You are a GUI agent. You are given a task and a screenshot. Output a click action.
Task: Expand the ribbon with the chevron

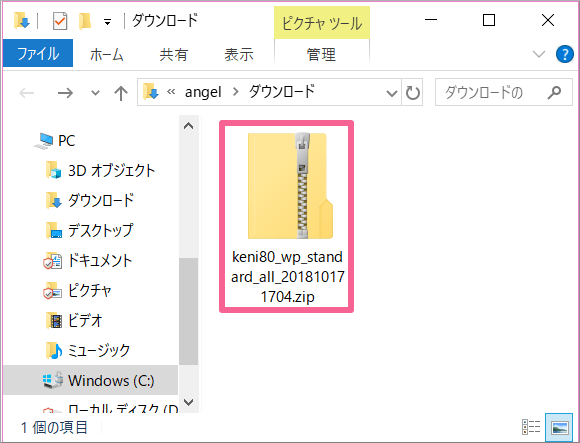point(539,54)
